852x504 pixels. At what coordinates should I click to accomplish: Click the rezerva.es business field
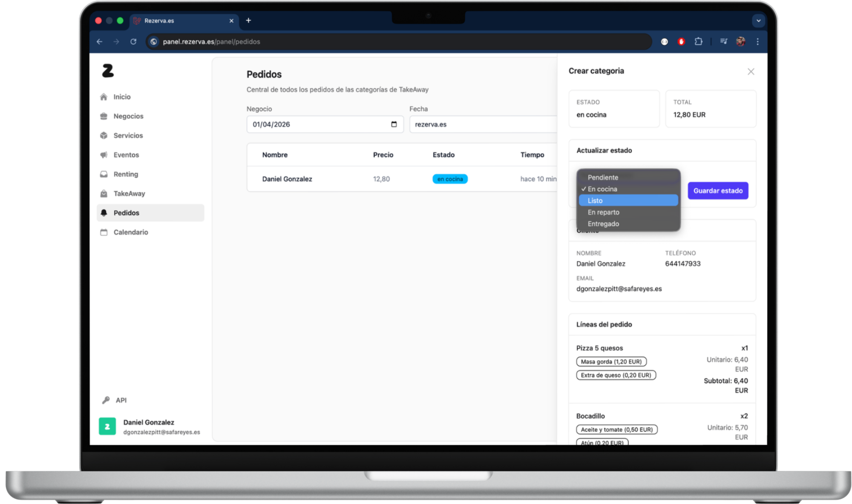(x=483, y=124)
